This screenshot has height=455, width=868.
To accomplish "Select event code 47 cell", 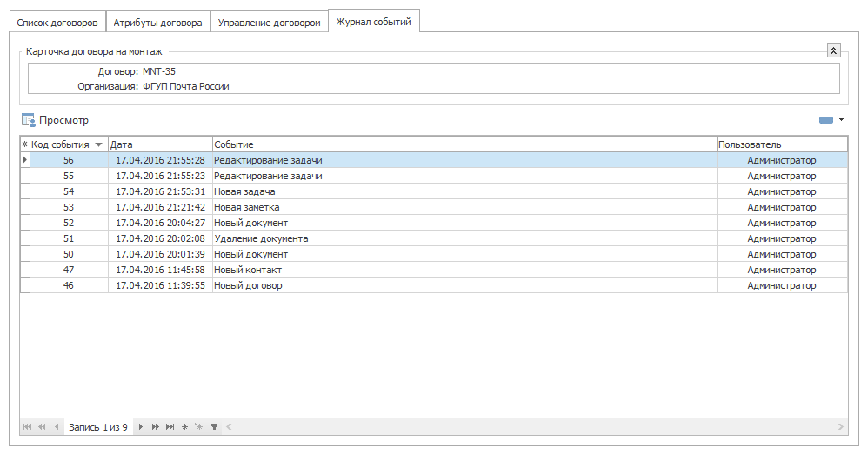I will (x=69, y=270).
